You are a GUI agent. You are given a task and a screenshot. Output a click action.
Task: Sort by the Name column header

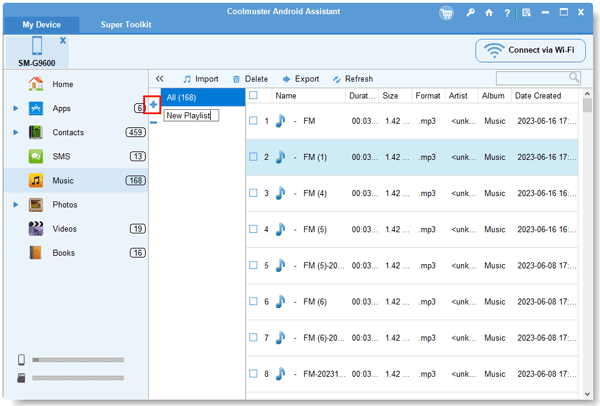[308, 96]
